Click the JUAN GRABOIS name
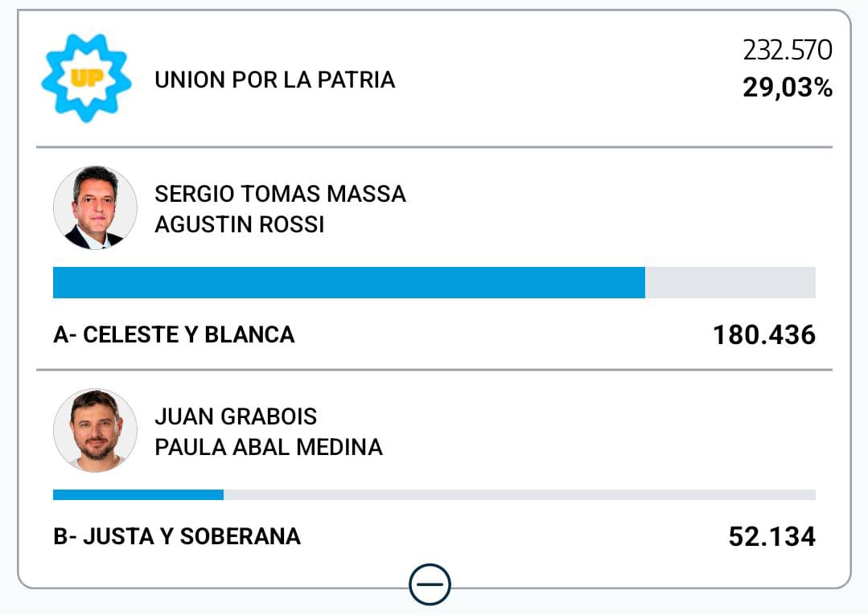This screenshot has height=615, width=868. [x=236, y=416]
